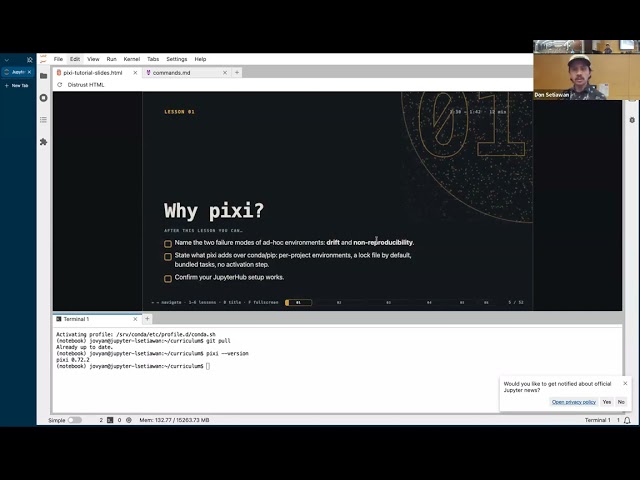Click the 'Why pixi?' slide heading

214,211
